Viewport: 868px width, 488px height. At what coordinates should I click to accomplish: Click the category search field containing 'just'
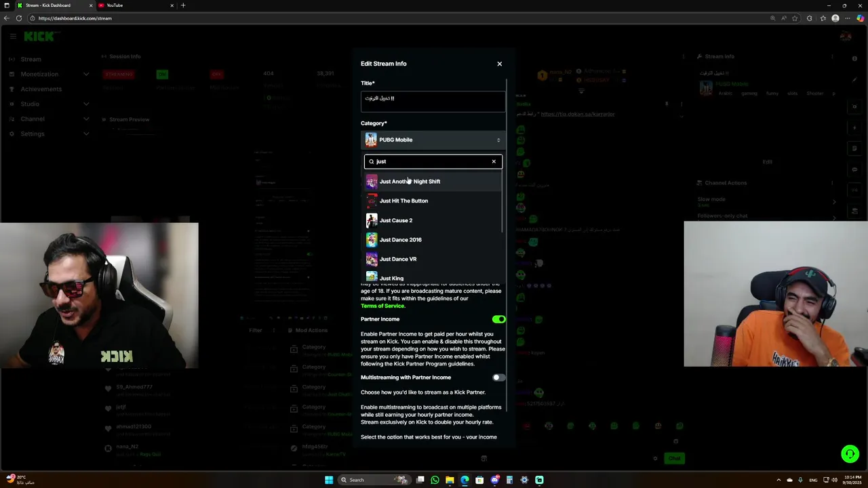tap(433, 161)
